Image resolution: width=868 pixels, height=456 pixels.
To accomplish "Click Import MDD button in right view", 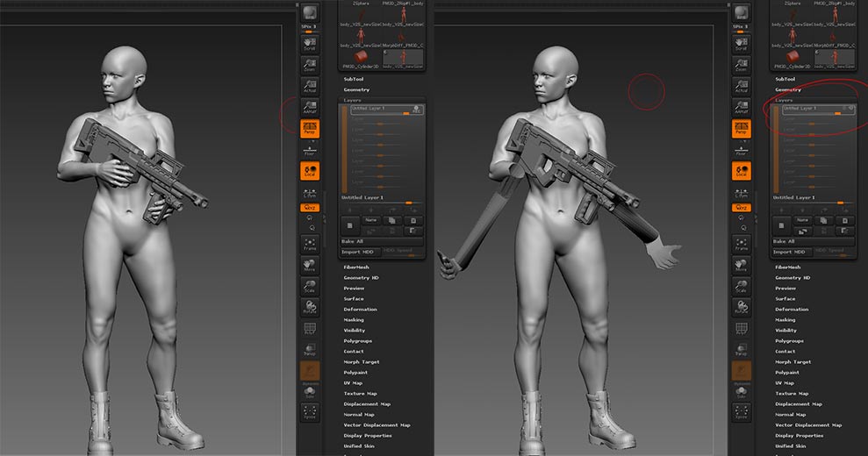I will pos(792,252).
